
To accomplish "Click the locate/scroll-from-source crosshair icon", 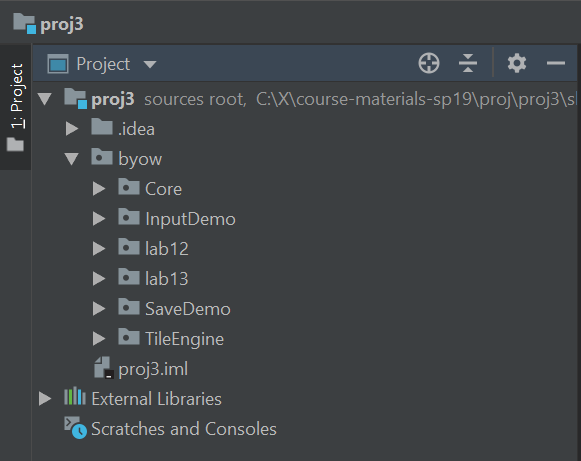I will [429, 63].
